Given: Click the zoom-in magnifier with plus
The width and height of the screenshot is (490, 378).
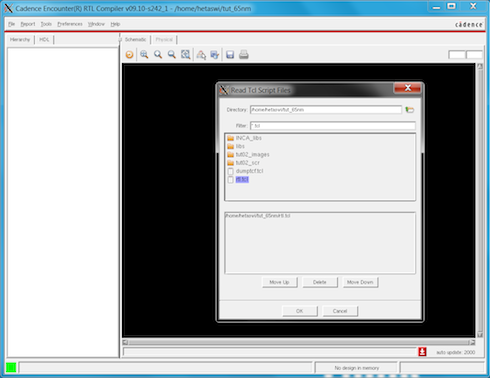Looking at the screenshot, I should point(144,55).
